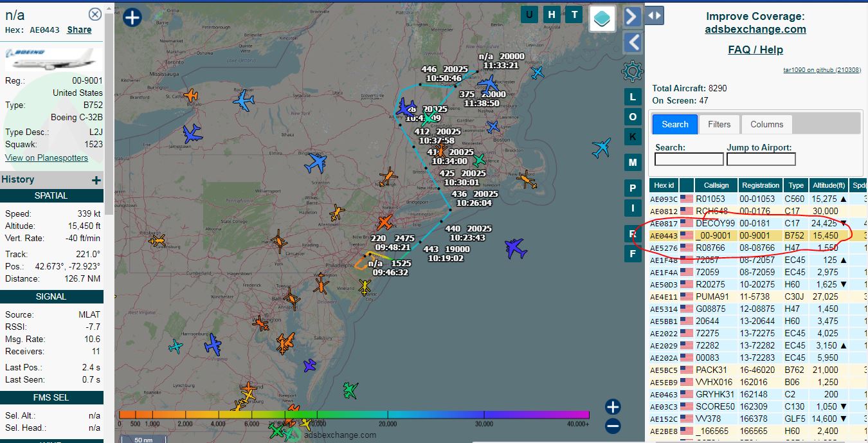Select the GRYHK31 callsign cell
Viewport: 868px width, 443px height.
pos(715,394)
